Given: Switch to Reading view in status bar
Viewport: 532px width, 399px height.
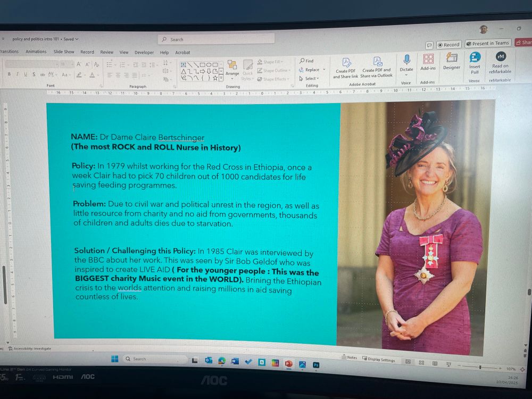Looking at the screenshot, I should (435, 363).
